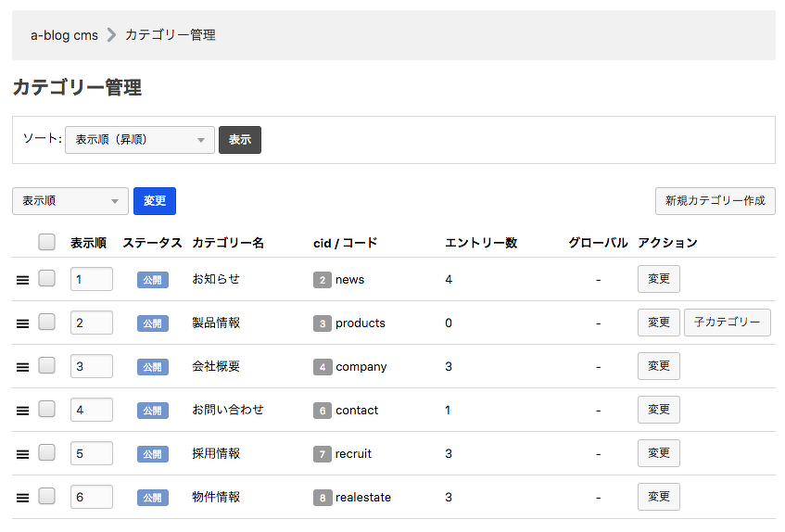Check the checkbox for お知らせ category
This screenshot has height=532, width=785.
click(x=46, y=278)
